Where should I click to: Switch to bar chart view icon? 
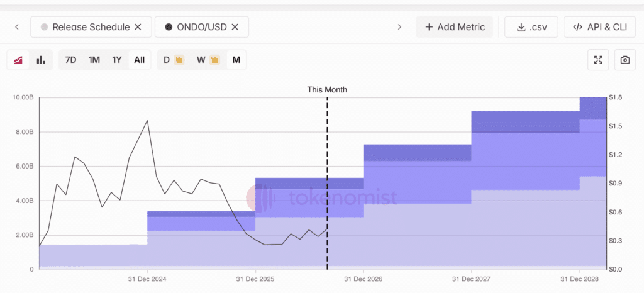click(41, 60)
